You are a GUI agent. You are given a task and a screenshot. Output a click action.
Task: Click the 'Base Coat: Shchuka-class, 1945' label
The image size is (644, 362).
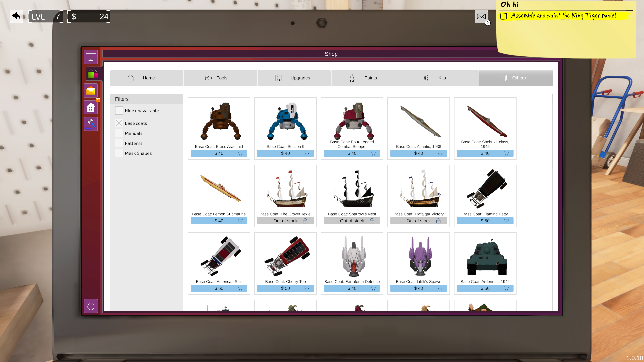pos(485,144)
